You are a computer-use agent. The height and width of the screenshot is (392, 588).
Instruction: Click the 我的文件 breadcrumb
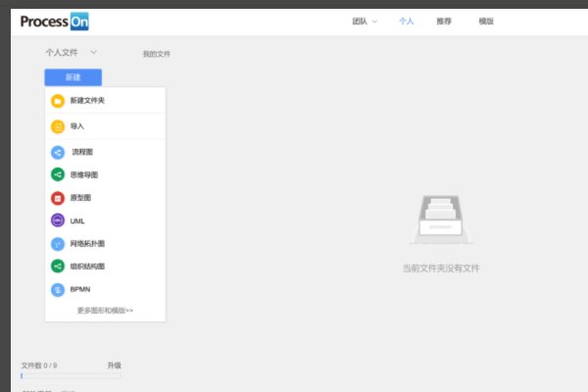click(x=157, y=54)
